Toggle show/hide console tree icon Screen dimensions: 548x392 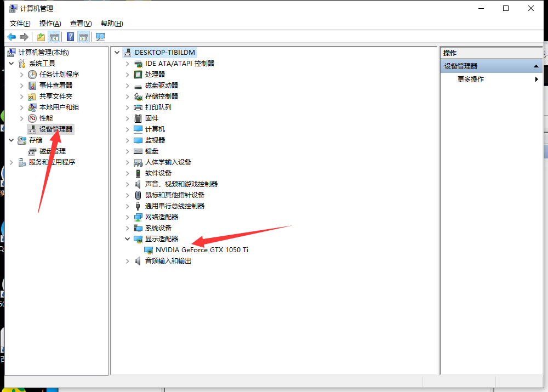point(54,37)
